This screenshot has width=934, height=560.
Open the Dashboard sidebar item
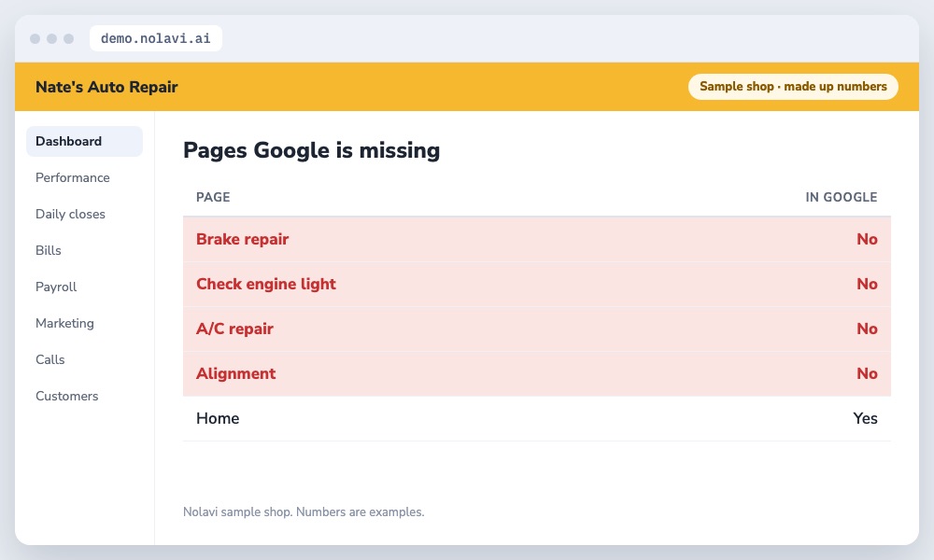84,141
